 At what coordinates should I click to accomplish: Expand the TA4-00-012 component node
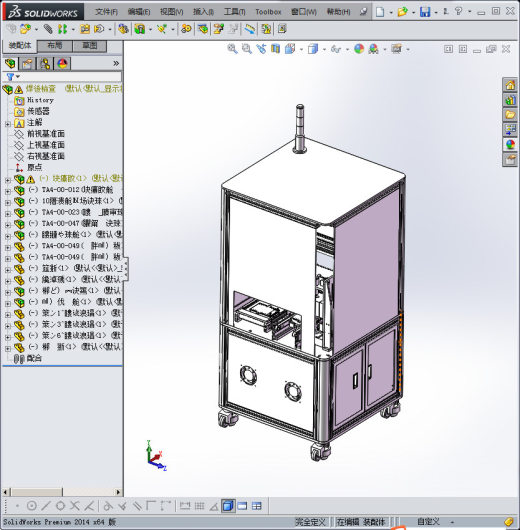coord(8,191)
